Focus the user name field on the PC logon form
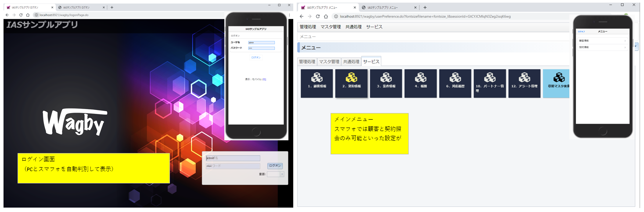The height and width of the screenshot is (212, 644). [x=233, y=158]
